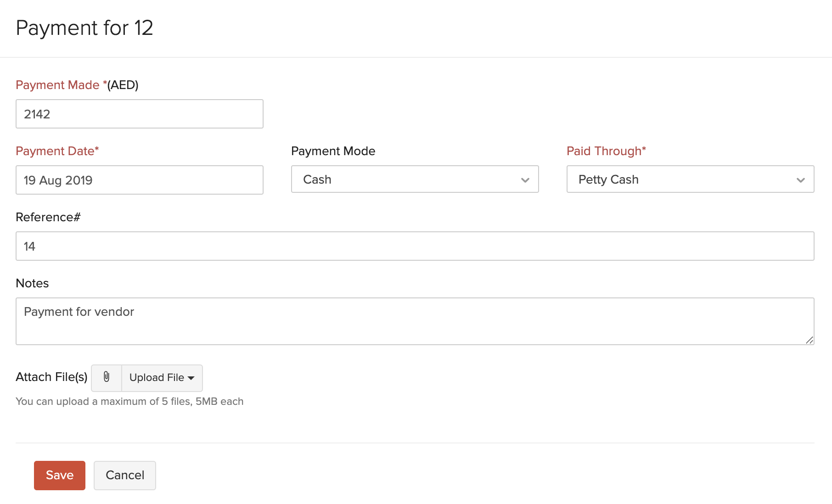Click the amount value 2142
The image size is (832, 504).
37,114
